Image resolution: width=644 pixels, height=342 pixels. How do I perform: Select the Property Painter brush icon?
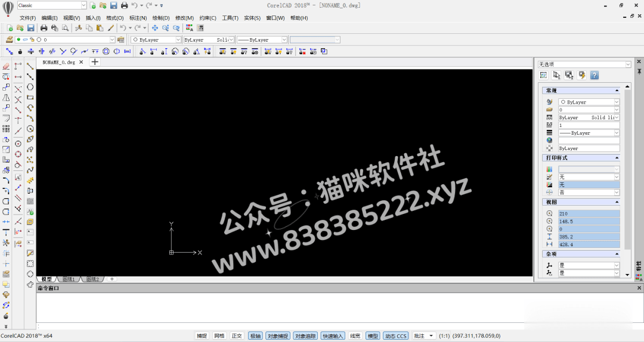111,28
